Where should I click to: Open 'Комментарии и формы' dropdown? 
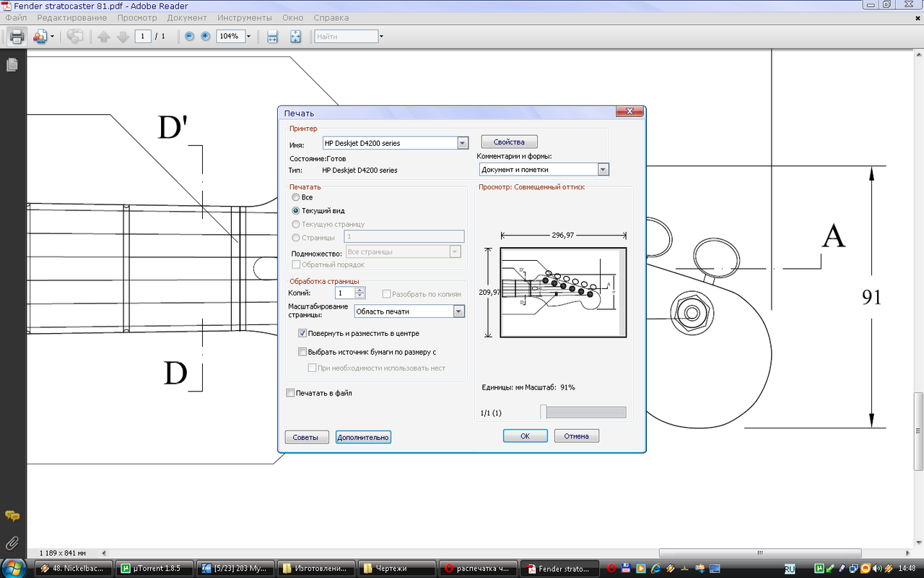(603, 170)
